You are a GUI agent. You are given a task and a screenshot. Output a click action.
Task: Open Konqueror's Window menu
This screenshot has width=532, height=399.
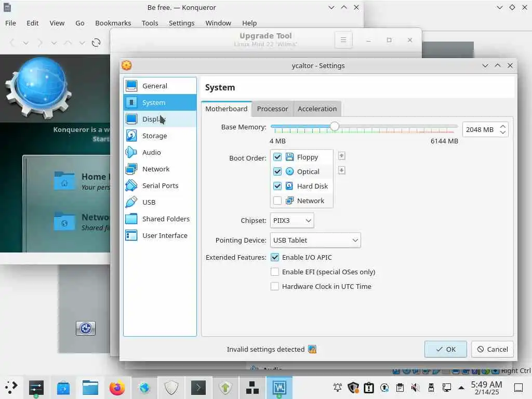[x=218, y=23]
